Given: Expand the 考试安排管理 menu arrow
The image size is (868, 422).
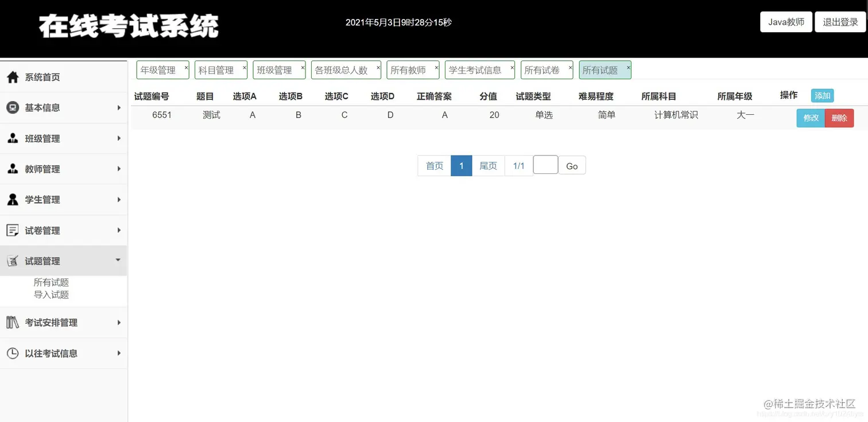Looking at the screenshot, I should tap(119, 322).
